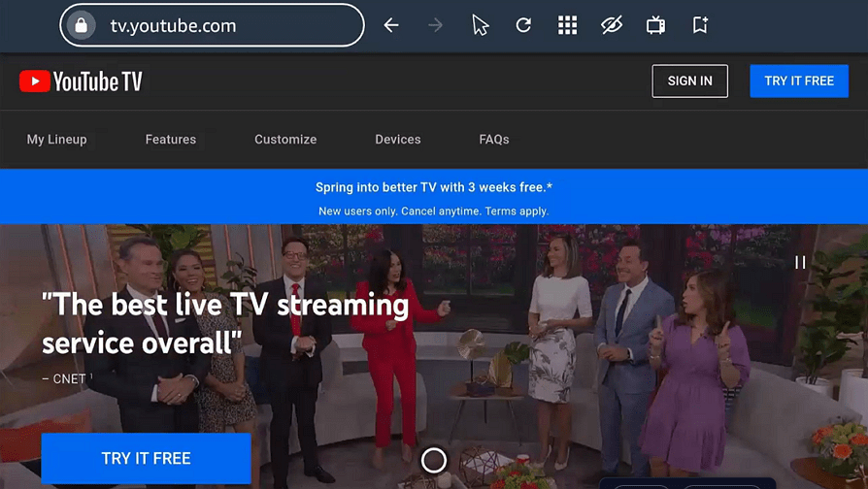
Task: Click the tv.youtube.com address field
Action: click(212, 25)
